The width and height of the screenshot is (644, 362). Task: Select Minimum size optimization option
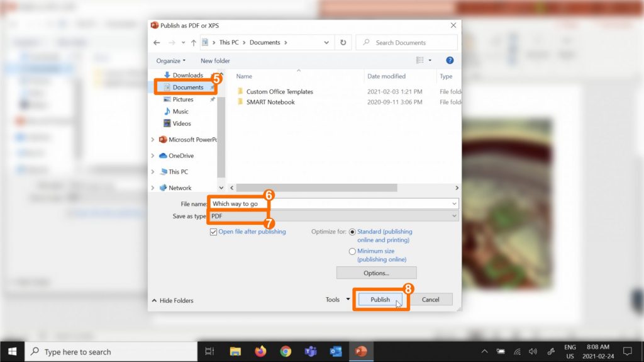[352, 251]
